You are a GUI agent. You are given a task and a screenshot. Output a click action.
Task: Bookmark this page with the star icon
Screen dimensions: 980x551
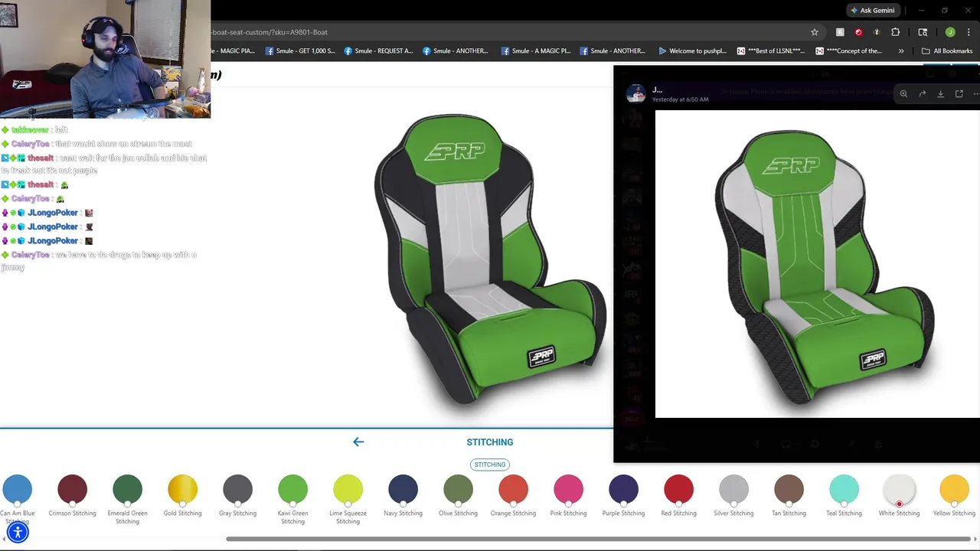815,32
